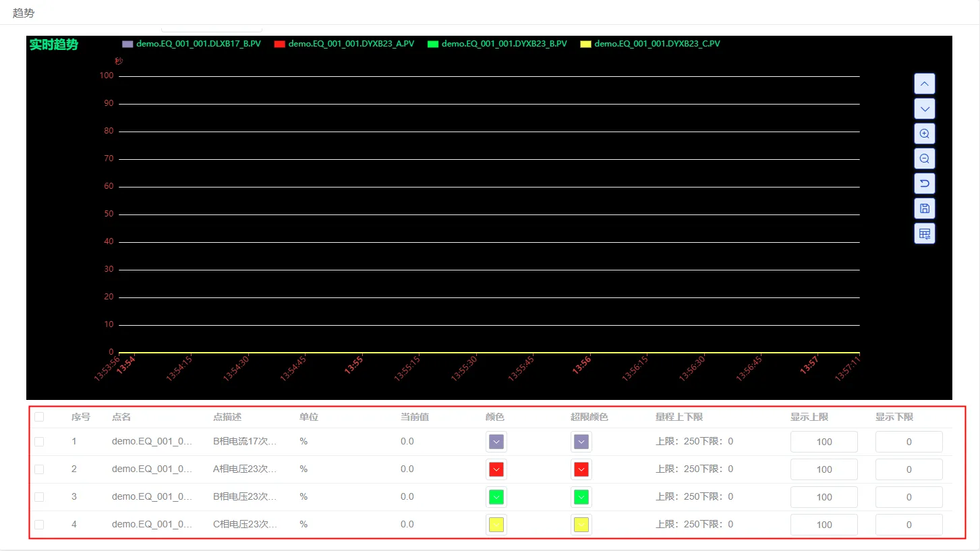The image size is (980, 551).
Task: Toggle DYXB23_C.PV series in the legend
Action: pos(650,44)
